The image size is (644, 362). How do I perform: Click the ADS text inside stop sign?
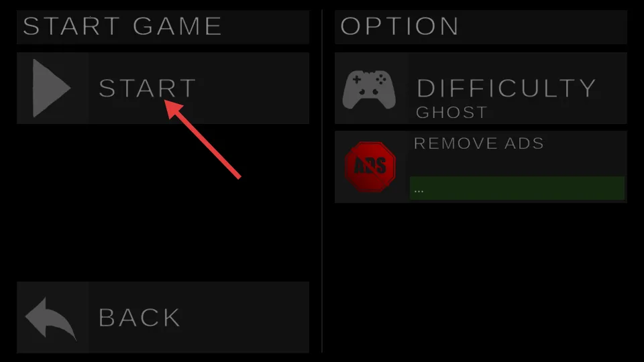pyautogui.click(x=370, y=166)
